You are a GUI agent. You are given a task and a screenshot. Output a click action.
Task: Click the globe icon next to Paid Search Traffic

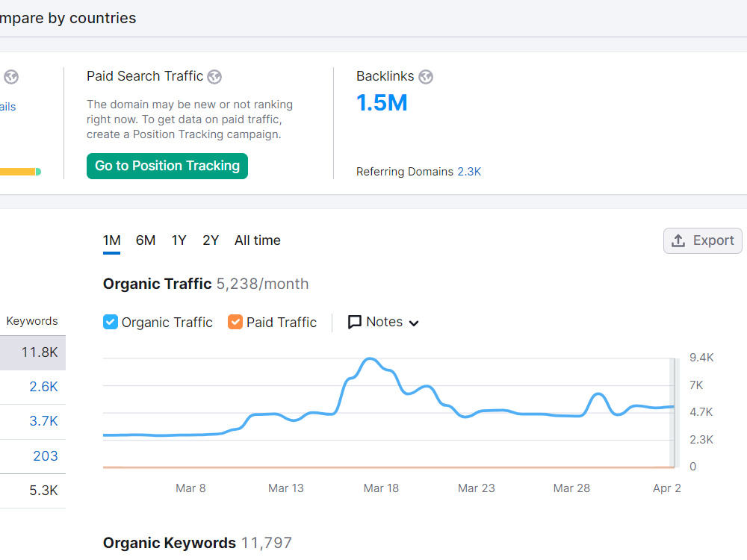coord(214,77)
